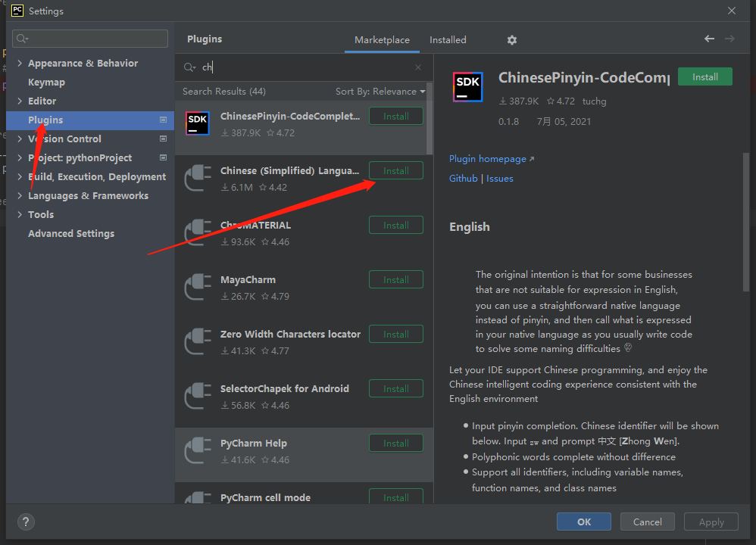Viewport: 756px width, 545px height.
Task: Expand Languages & Frameworks section
Action: (x=20, y=195)
